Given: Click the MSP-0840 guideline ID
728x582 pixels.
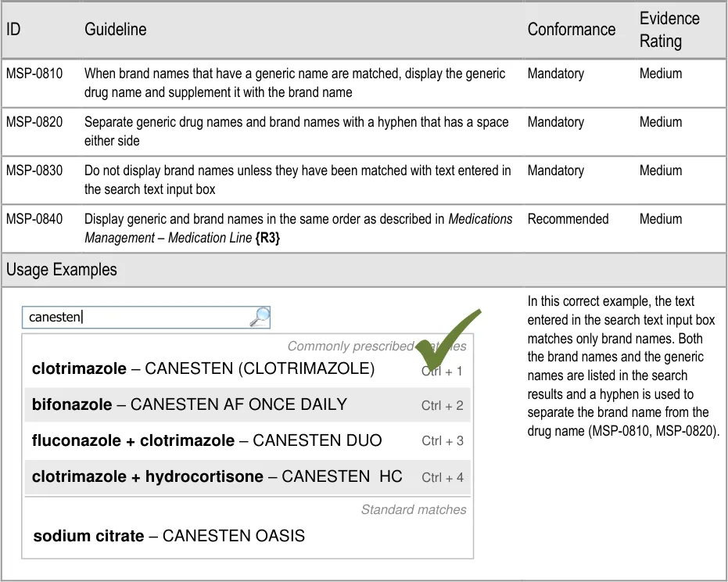Looking at the screenshot, I should (34, 219).
